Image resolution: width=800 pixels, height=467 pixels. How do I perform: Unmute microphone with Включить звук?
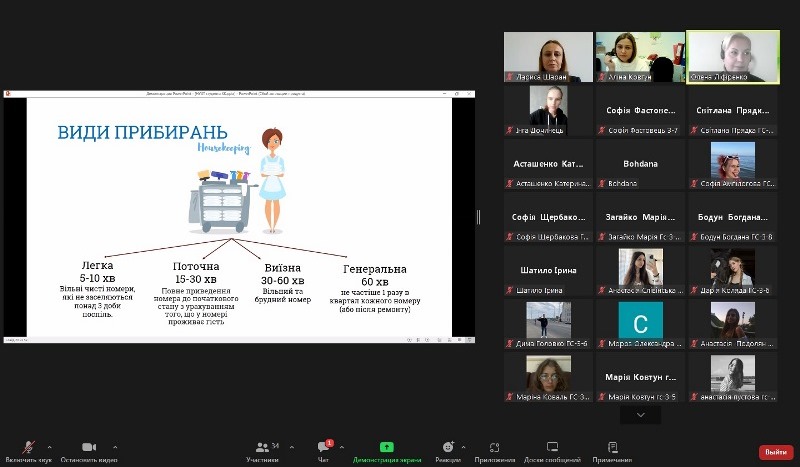(x=29, y=448)
